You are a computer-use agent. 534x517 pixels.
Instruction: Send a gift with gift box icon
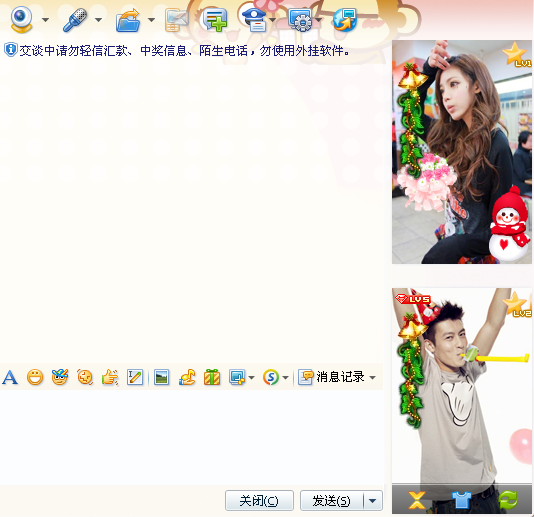coord(212,377)
